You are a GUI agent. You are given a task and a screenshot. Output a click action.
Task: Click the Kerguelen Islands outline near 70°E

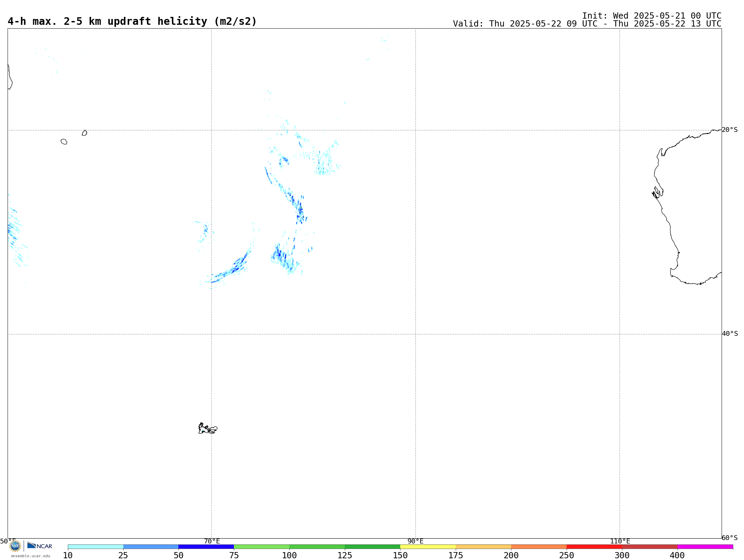click(208, 428)
